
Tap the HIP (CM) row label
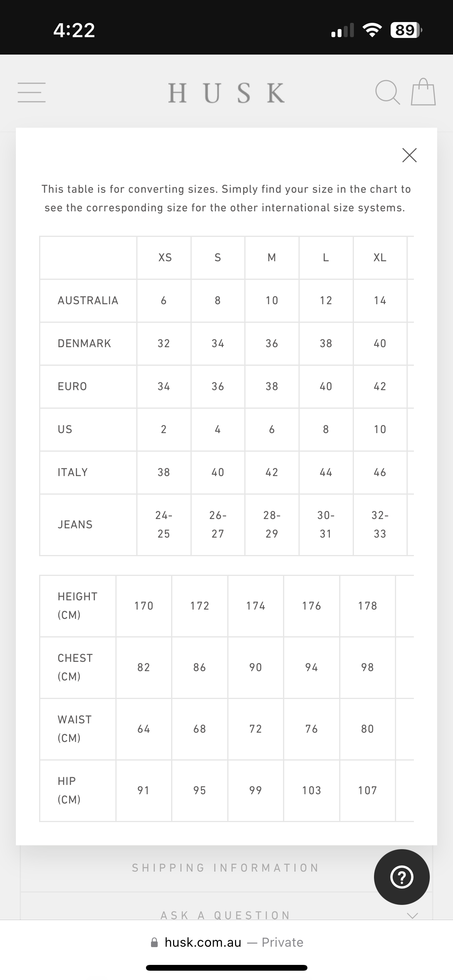pos(69,790)
